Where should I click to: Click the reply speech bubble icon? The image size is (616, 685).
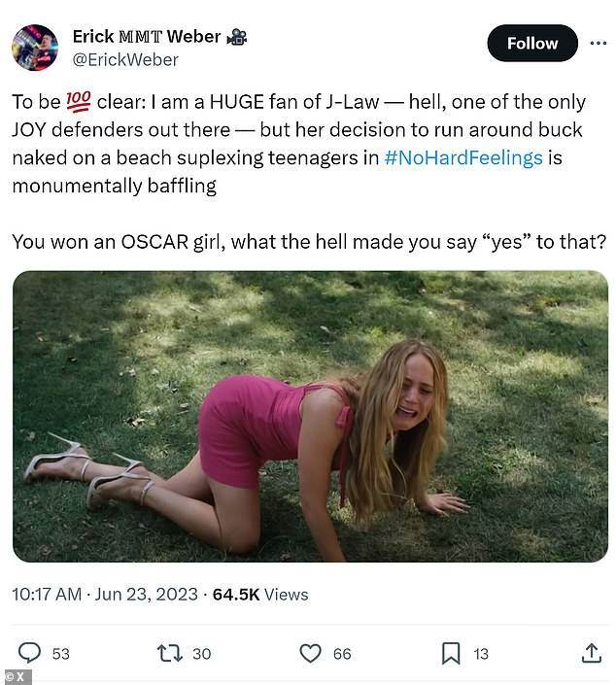(31, 653)
